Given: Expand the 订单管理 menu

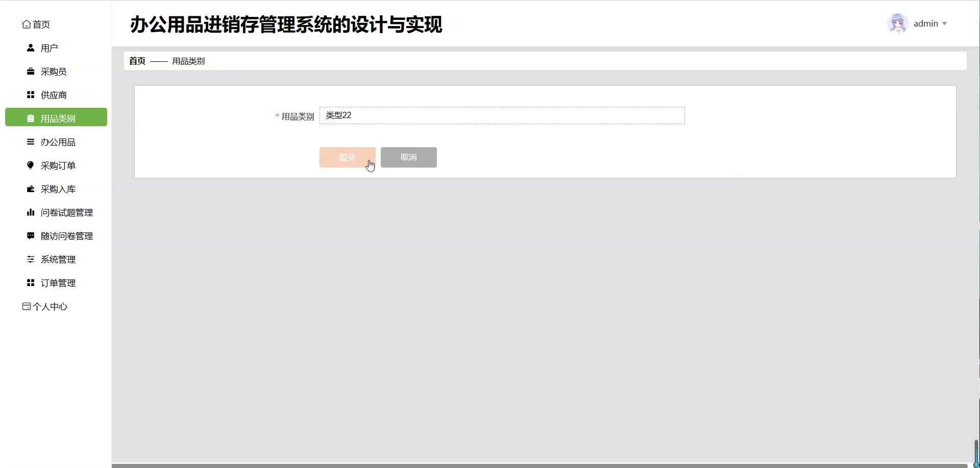Looking at the screenshot, I should point(56,283).
